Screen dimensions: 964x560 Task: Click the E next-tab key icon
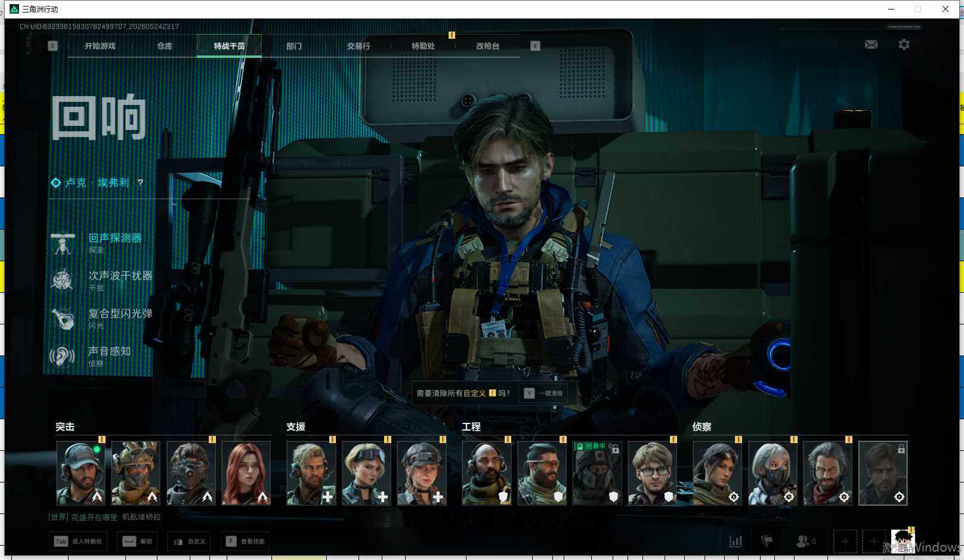[x=535, y=46]
